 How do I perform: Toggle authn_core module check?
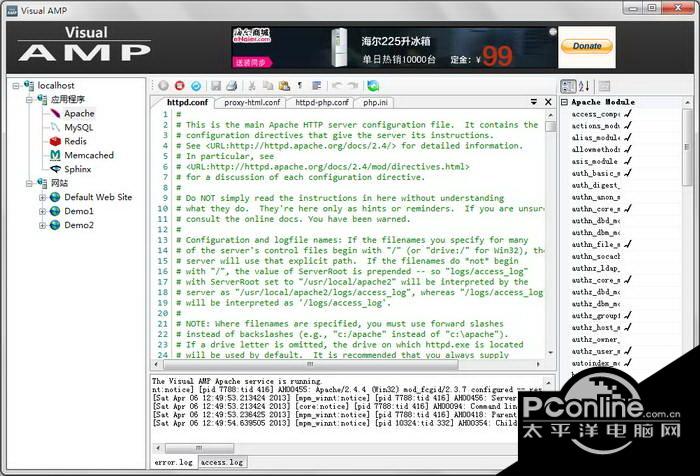628,209
